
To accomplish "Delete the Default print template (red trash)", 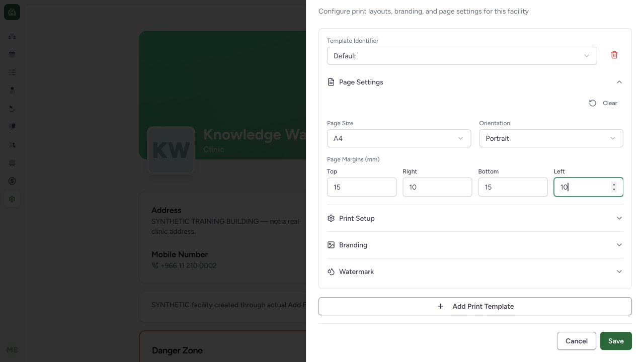I will tap(614, 55).
